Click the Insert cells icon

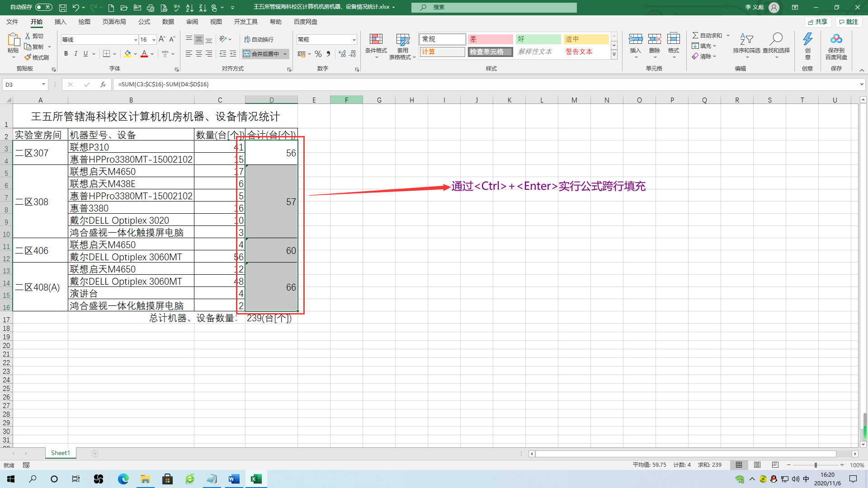(x=636, y=39)
